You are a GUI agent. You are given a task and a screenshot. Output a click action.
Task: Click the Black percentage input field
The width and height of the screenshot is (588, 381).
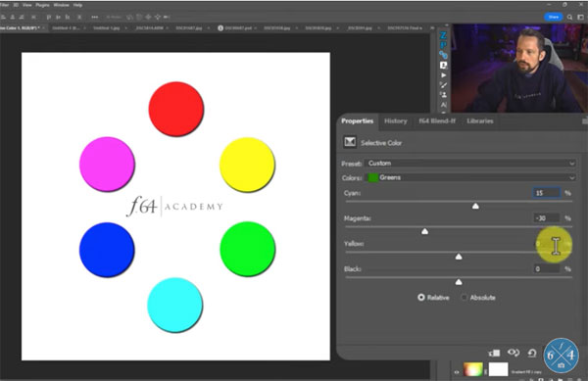click(547, 268)
